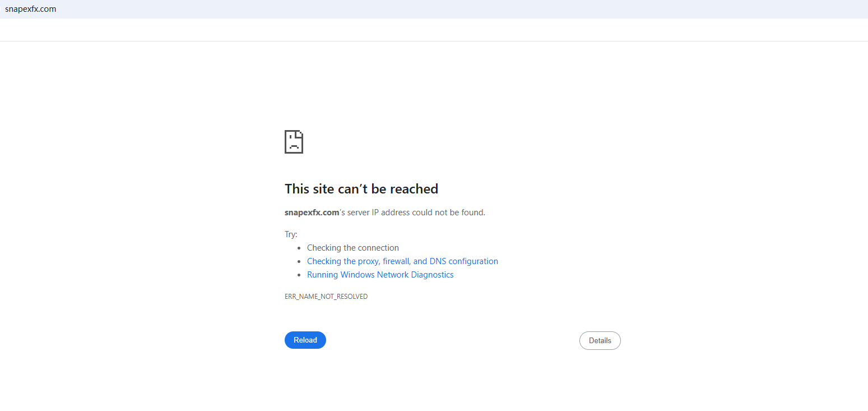The width and height of the screenshot is (868, 411).
Task: Click the "Checking the connection" suggestion text
Action: pos(352,248)
